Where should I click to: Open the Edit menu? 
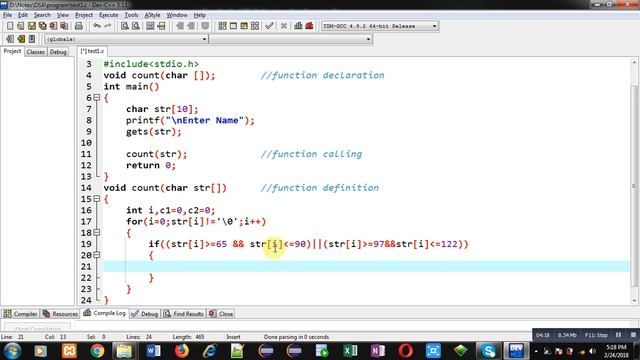(23, 15)
